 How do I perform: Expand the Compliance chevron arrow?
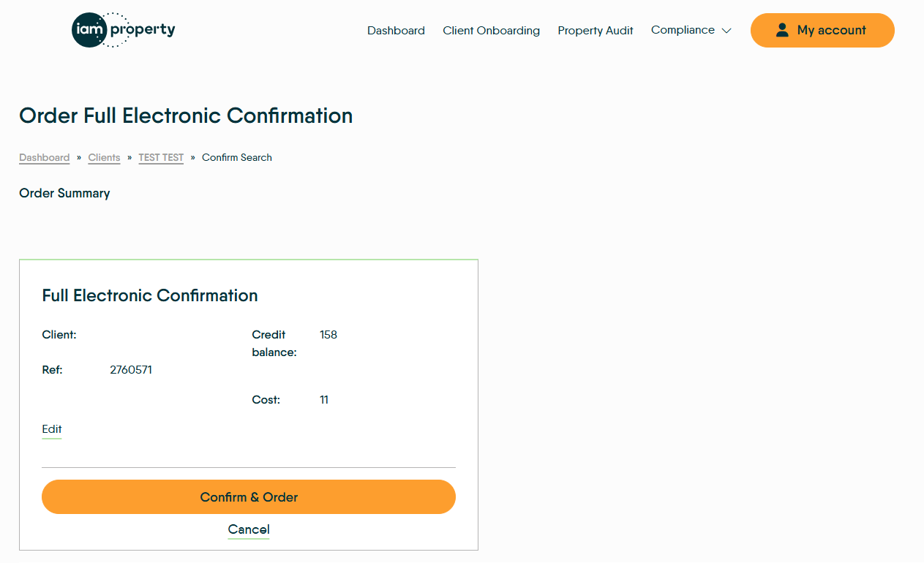point(726,31)
